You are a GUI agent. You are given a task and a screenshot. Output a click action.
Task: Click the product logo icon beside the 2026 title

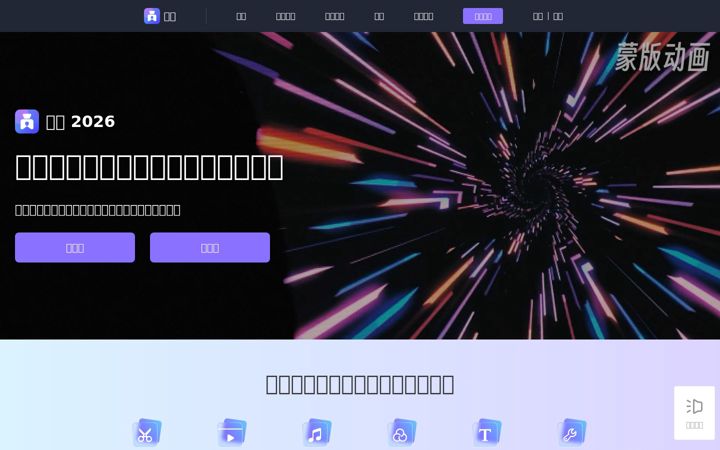27,122
